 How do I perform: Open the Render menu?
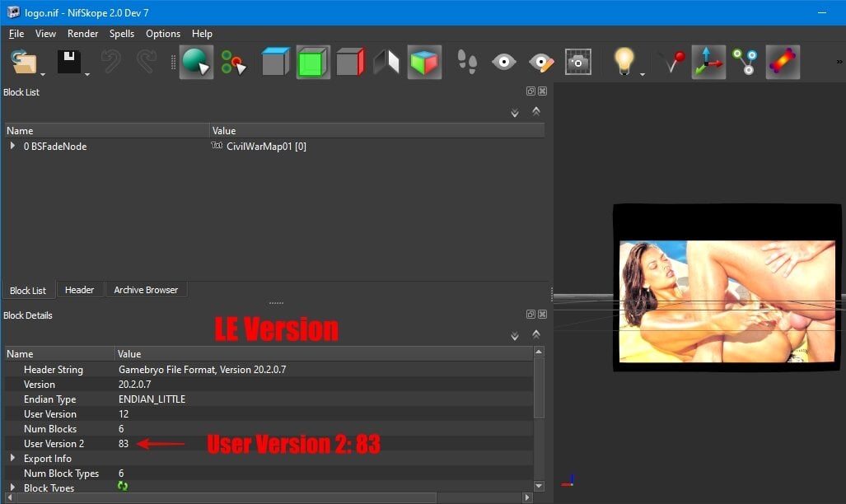(82, 34)
